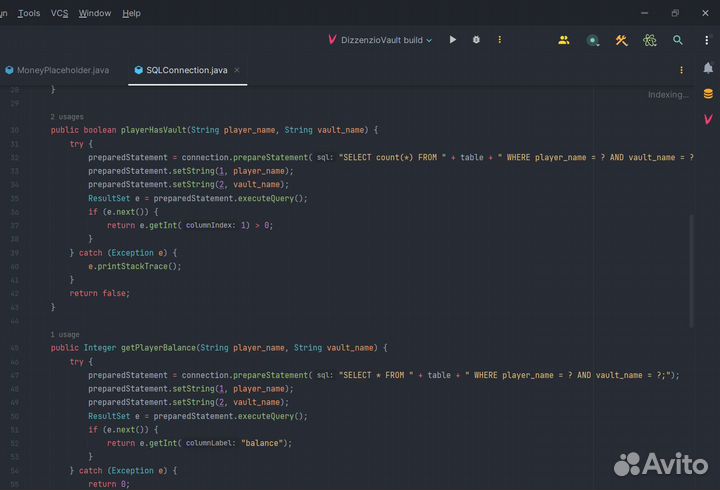Click the hammer and wrench build tools icon

pyautogui.click(x=621, y=40)
